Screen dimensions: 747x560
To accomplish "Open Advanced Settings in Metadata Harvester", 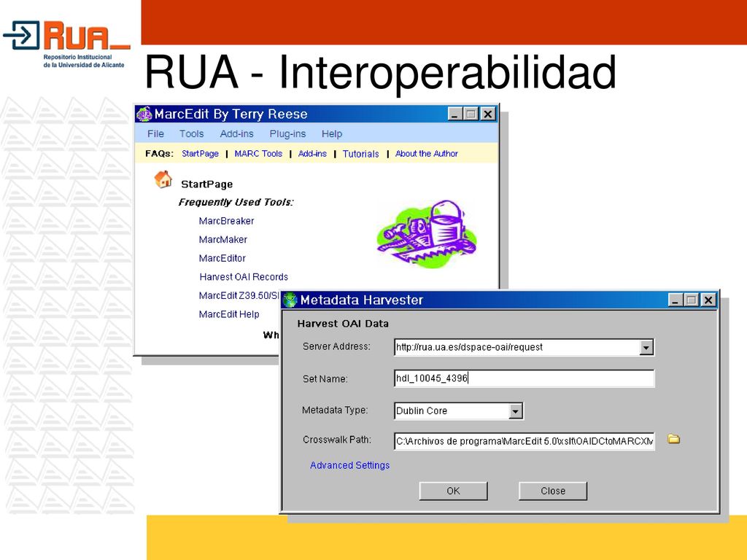I will pyautogui.click(x=349, y=465).
